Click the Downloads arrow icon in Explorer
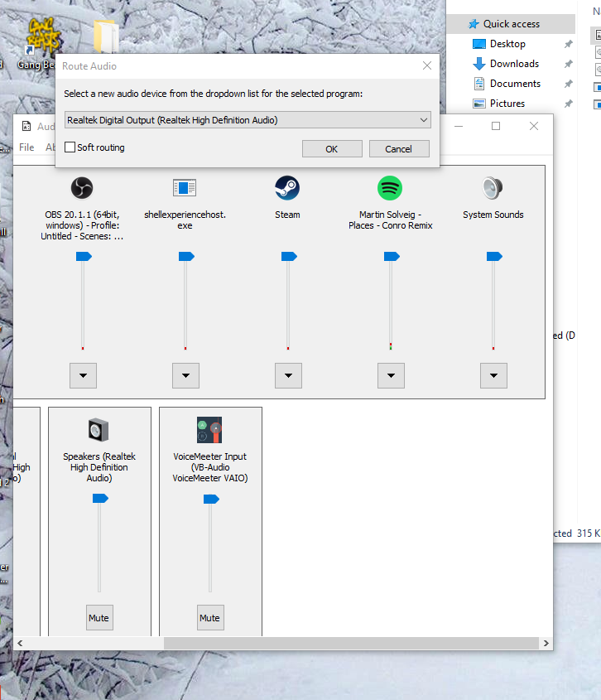The image size is (601, 700). click(479, 64)
